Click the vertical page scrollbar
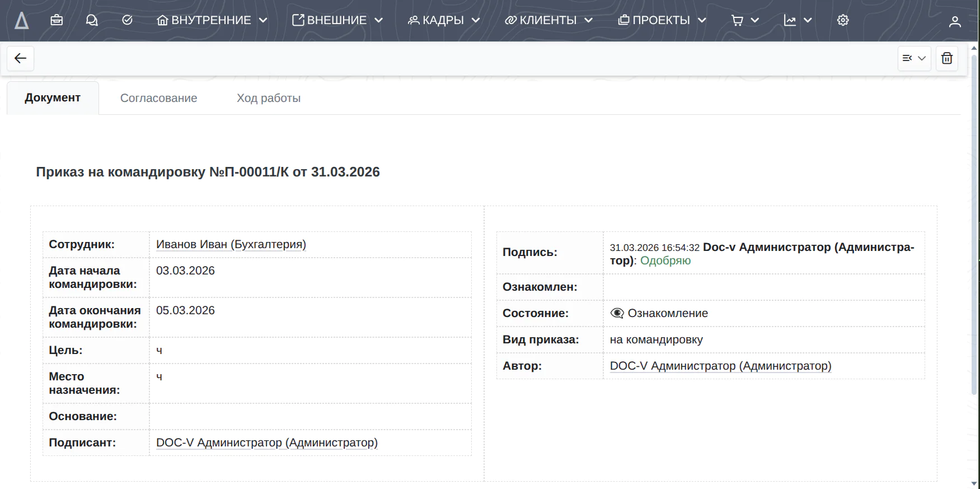 (x=974, y=224)
